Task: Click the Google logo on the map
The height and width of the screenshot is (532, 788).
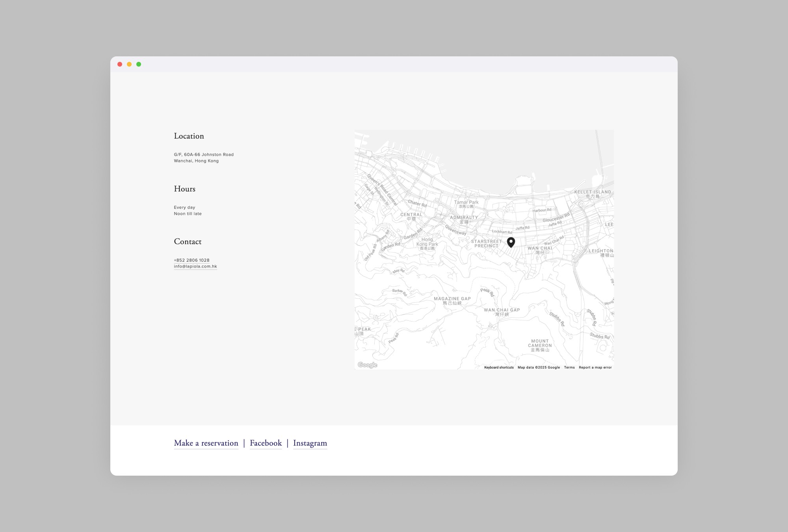Action: [x=367, y=365]
